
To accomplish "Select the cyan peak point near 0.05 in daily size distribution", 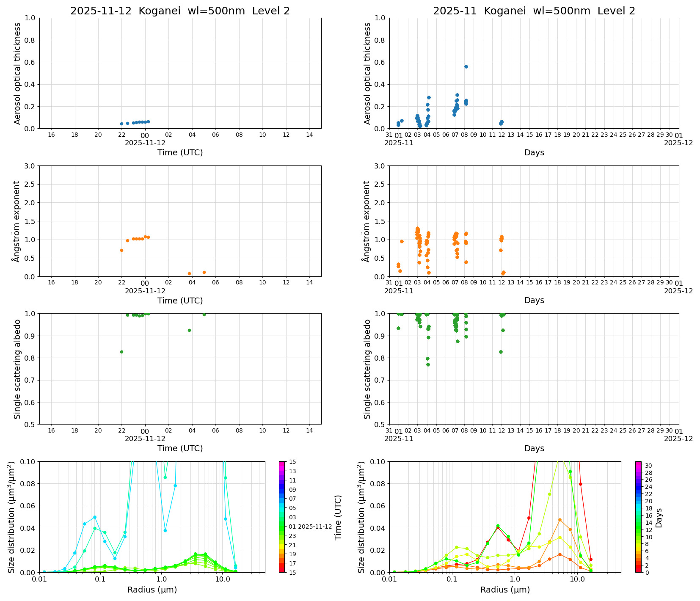I will click(95, 517).
